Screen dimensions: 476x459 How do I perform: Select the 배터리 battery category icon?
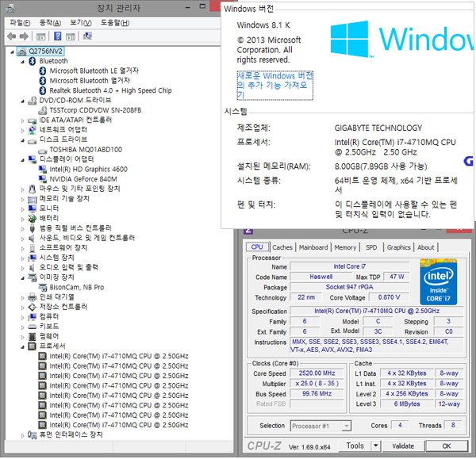click(33, 218)
